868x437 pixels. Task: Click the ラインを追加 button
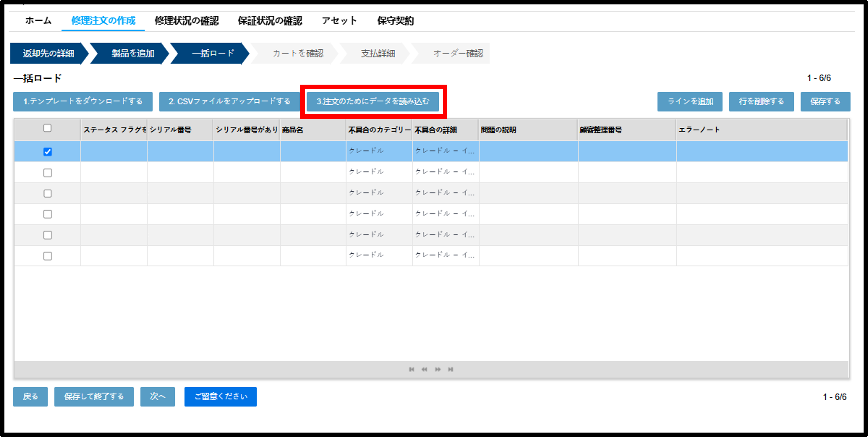690,101
